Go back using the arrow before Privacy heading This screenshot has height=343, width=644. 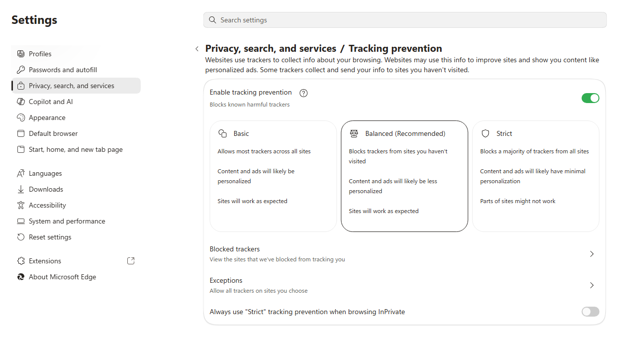coord(197,49)
